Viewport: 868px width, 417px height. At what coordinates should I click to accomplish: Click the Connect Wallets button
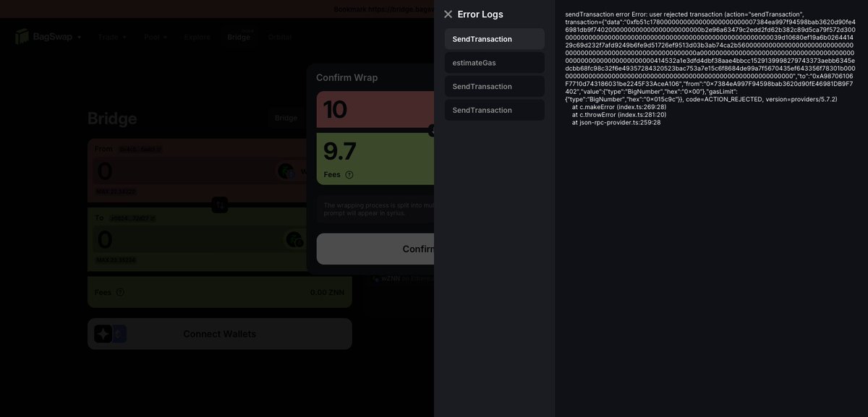pos(220,334)
